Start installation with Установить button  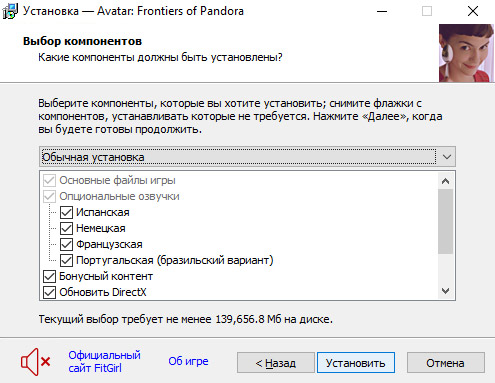(x=356, y=363)
